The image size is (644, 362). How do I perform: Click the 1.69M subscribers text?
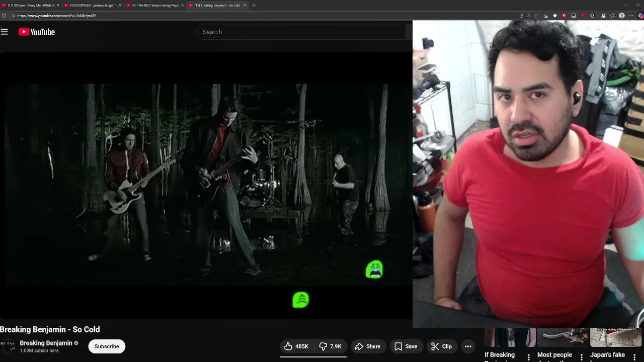point(39,351)
